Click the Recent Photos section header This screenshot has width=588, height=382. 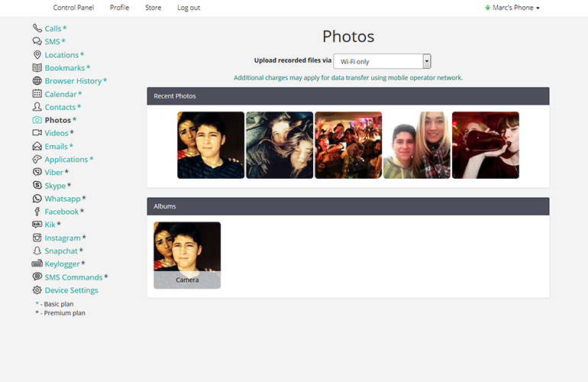coord(348,96)
